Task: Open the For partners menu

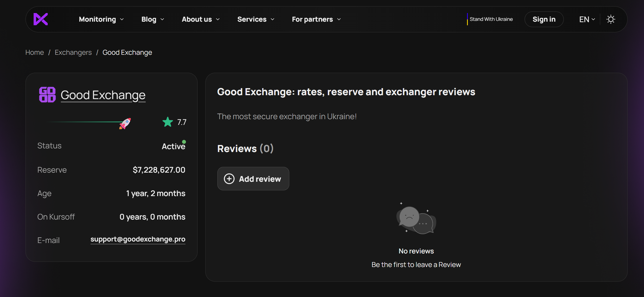Action: (x=316, y=19)
